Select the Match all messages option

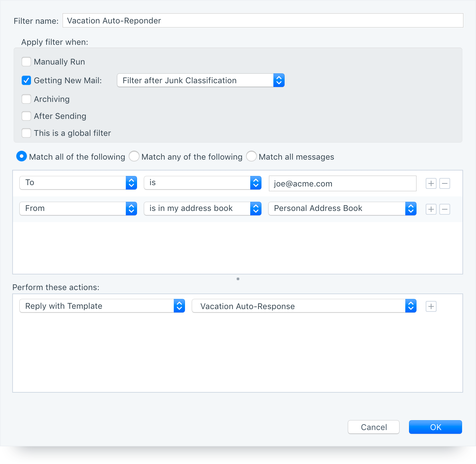point(251,156)
